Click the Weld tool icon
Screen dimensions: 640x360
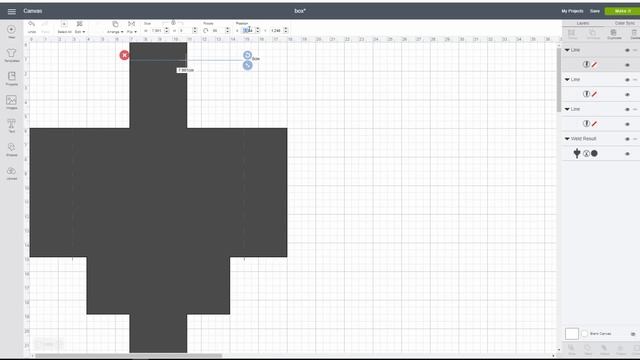click(x=587, y=349)
